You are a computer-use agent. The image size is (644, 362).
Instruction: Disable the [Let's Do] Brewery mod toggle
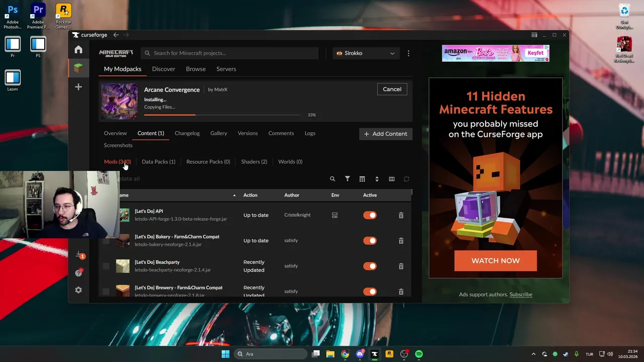pyautogui.click(x=370, y=292)
